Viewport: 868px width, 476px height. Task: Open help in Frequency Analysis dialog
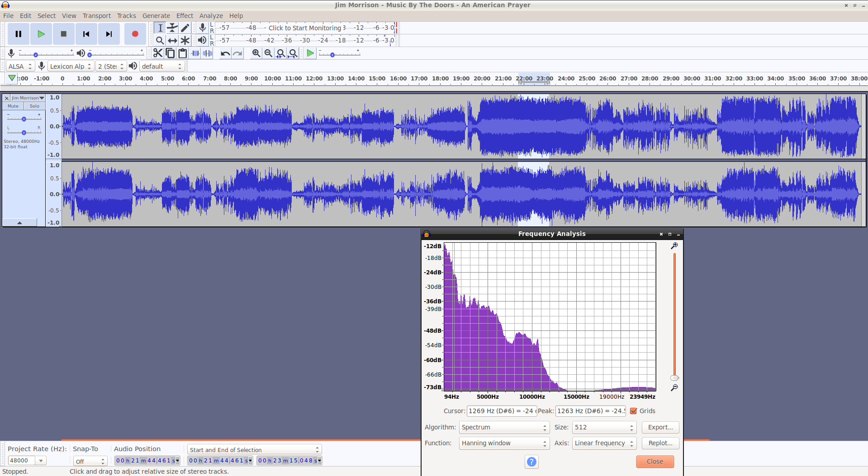click(532, 462)
